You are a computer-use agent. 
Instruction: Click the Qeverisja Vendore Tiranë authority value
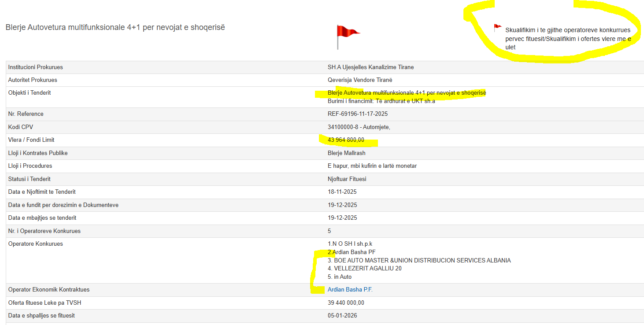coord(359,80)
